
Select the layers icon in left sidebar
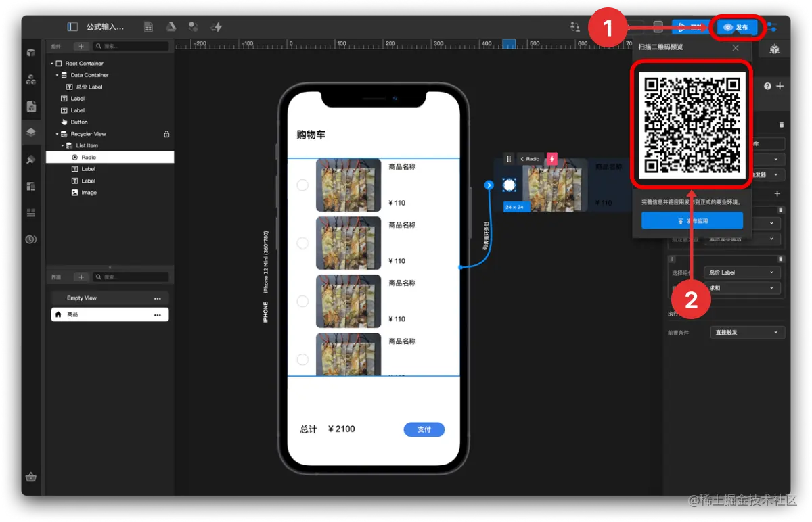pyautogui.click(x=30, y=133)
